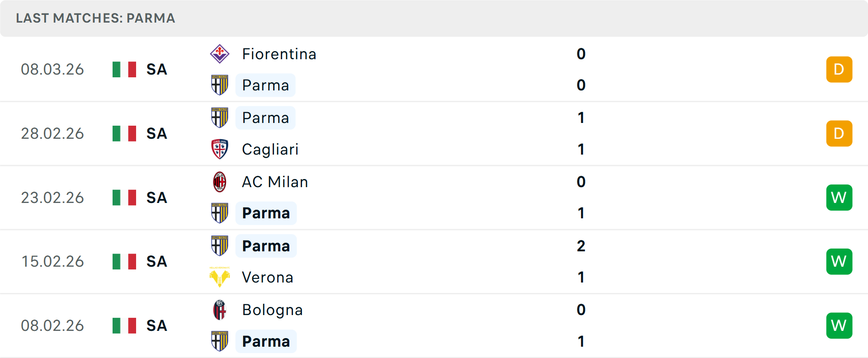Select SA on the 15.02.26 match row

click(x=156, y=261)
